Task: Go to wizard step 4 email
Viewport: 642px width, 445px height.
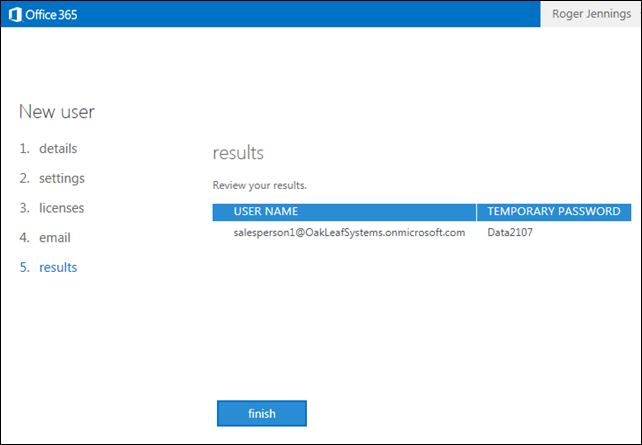Action: point(45,237)
